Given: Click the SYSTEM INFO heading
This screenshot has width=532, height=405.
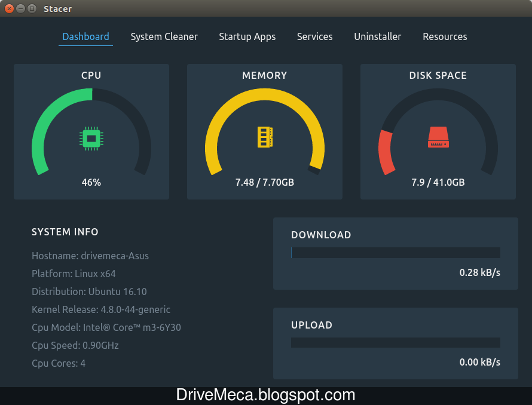Looking at the screenshot, I should coord(65,232).
